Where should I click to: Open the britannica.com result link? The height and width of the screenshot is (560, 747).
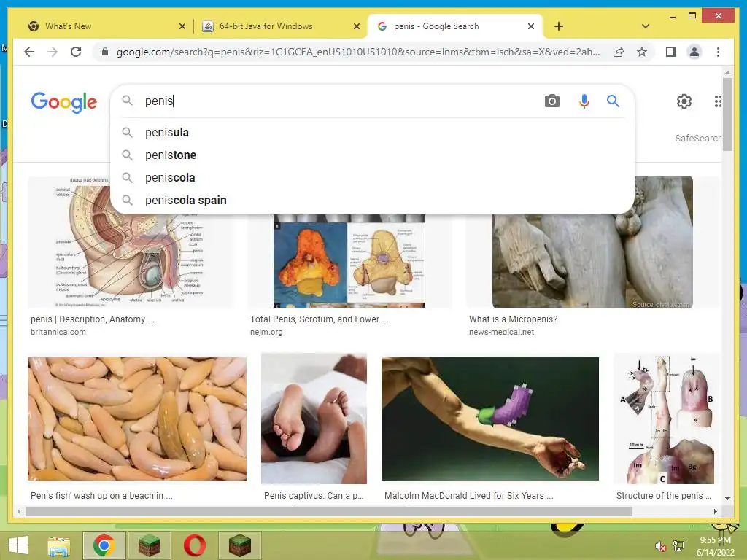[58, 332]
